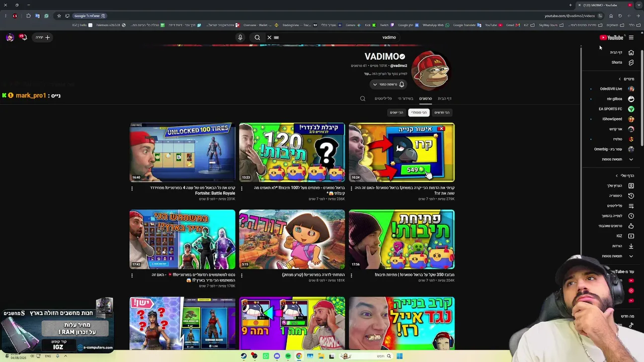Image resolution: width=644 pixels, height=362 pixels.
Task: Switch to Live tab (בשידור חי)
Action: pyautogui.click(x=406, y=99)
